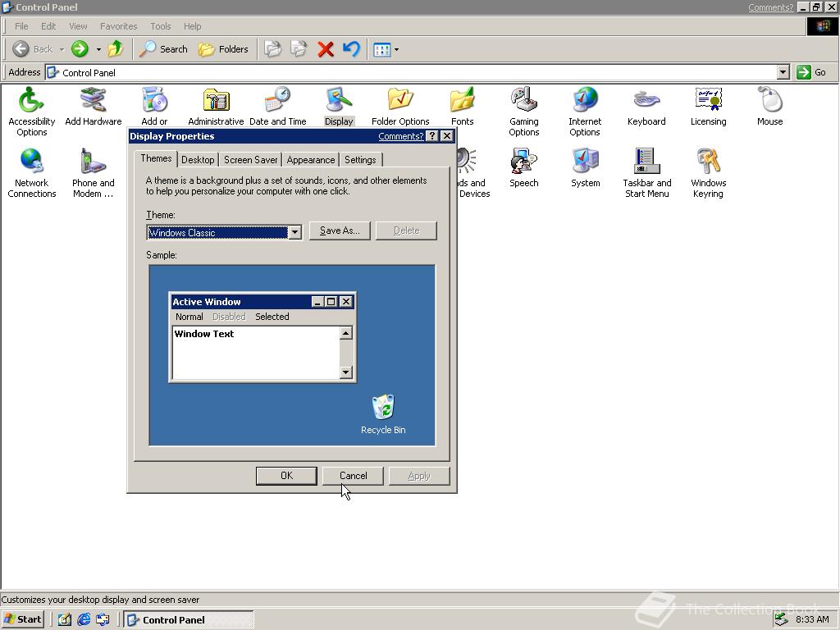Open Network Connections icon

tap(32, 173)
